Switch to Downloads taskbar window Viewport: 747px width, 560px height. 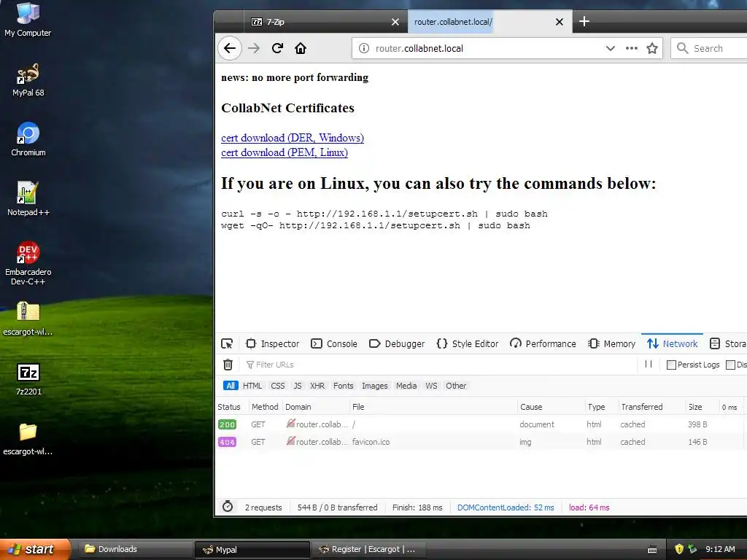(x=134, y=549)
